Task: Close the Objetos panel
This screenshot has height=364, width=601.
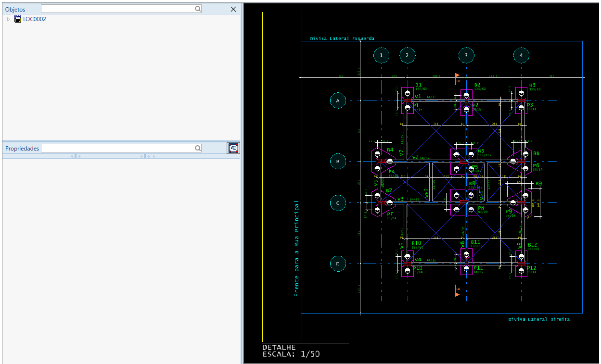Action: [x=233, y=9]
